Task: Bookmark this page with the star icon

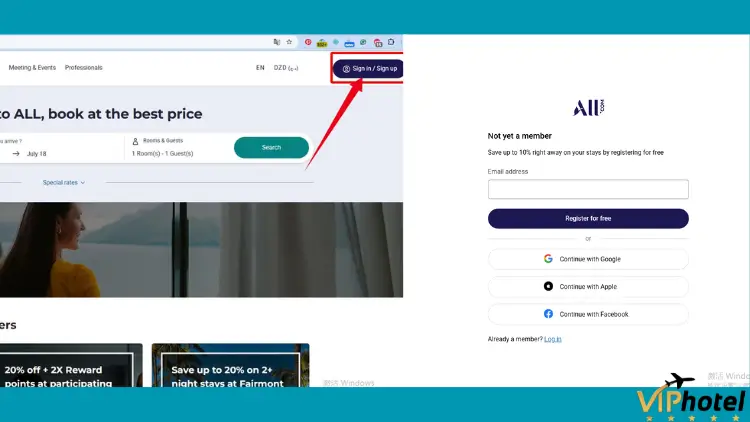Action: pos(289,42)
